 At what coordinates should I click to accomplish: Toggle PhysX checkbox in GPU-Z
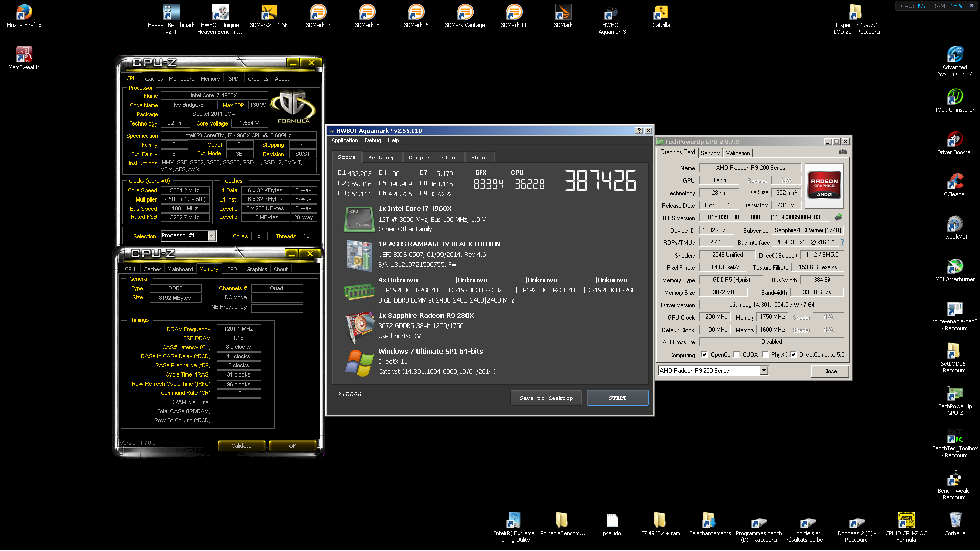(x=765, y=355)
